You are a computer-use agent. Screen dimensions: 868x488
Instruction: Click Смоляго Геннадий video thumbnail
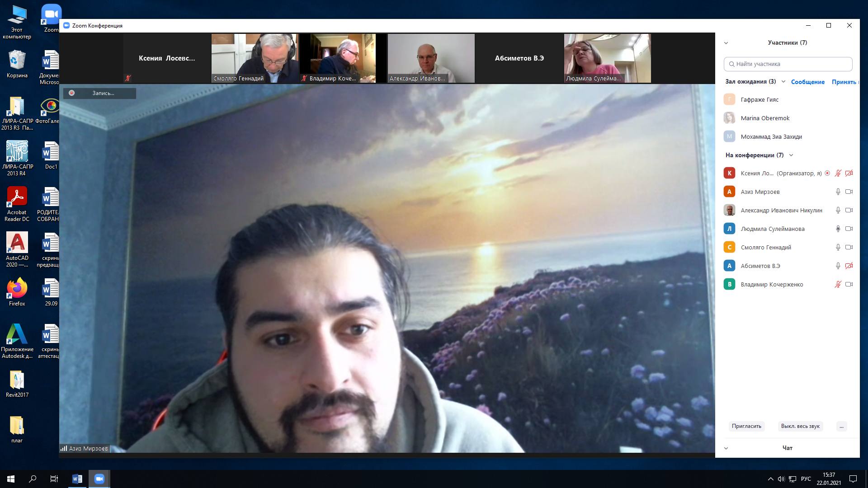point(255,58)
